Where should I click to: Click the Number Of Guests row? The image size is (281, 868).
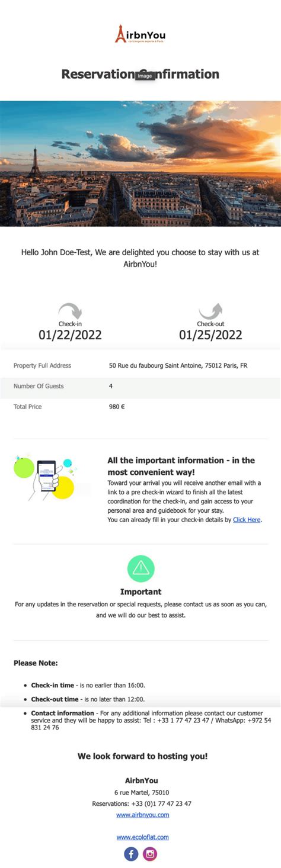(x=140, y=386)
